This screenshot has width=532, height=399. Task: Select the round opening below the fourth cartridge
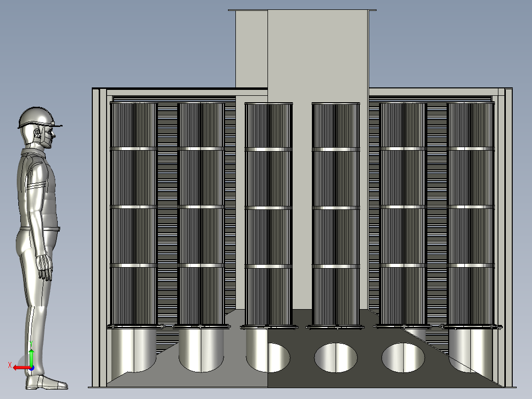tap(336, 358)
